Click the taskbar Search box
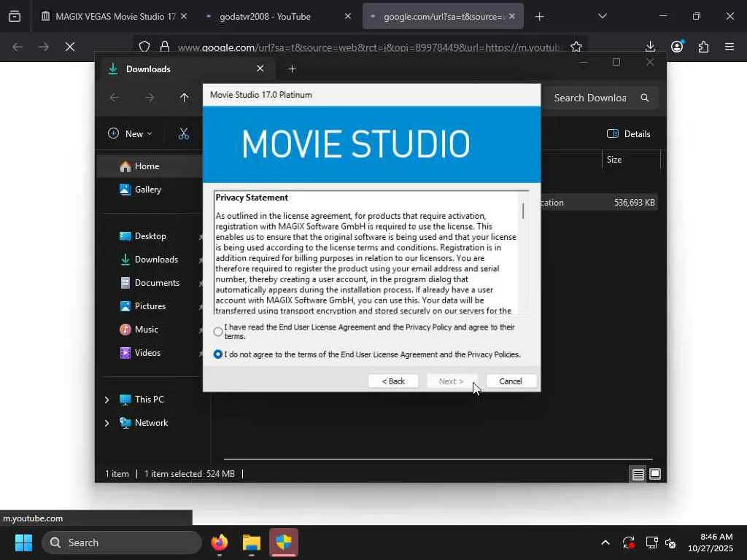The height and width of the screenshot is (560, 747). point(122,542)
